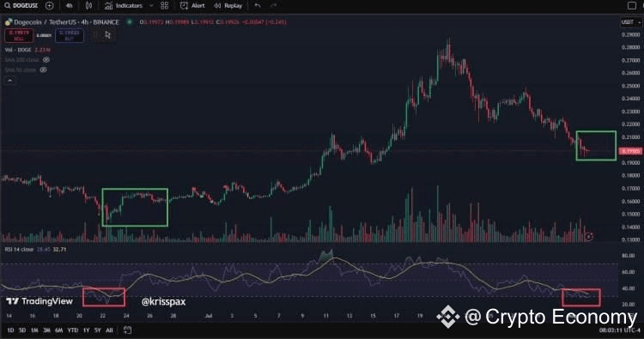The width and height of the screenshot is (644, 339).
Task: Click the RSI 80.00 scale label
Action: tap(629, 256)
